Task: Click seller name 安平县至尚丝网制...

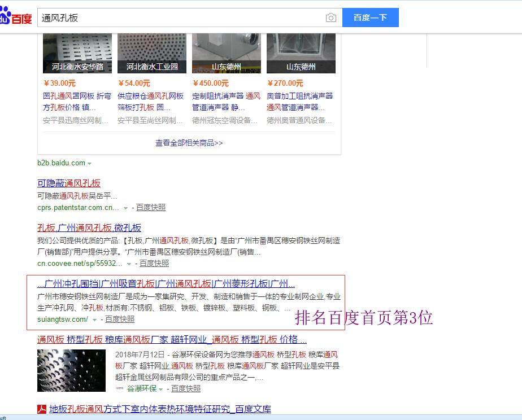Action: coord(150,120)
